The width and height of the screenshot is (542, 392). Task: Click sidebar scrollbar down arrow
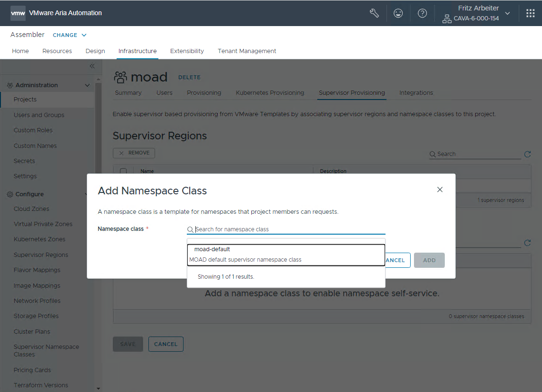click(98, 389)
